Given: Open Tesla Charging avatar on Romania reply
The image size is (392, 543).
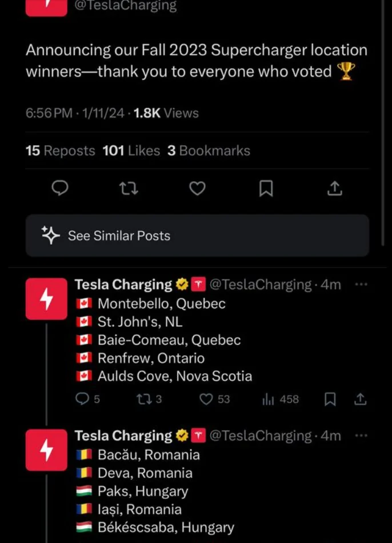Looking at the screenshot, I should click(x=46, y=450).
